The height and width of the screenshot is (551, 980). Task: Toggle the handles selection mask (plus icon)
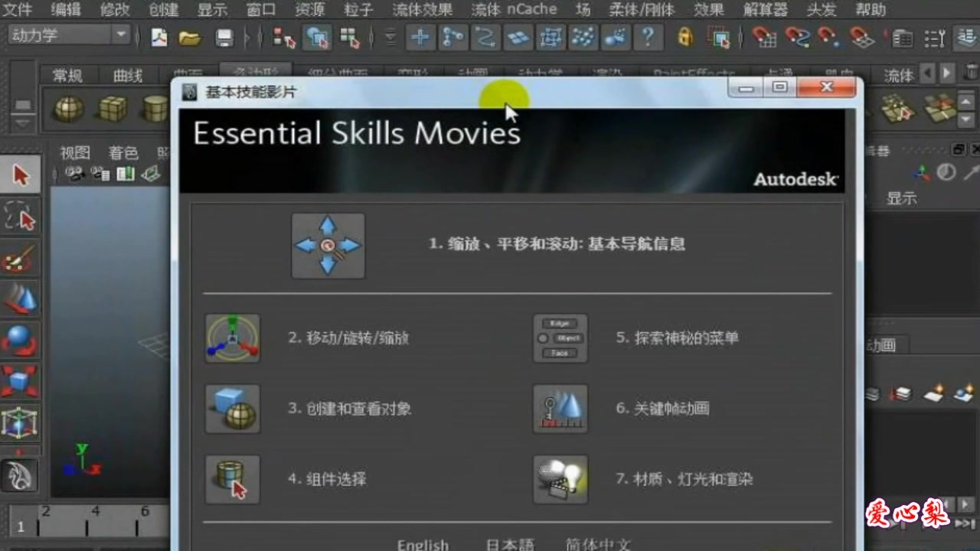tap(420, 37)
